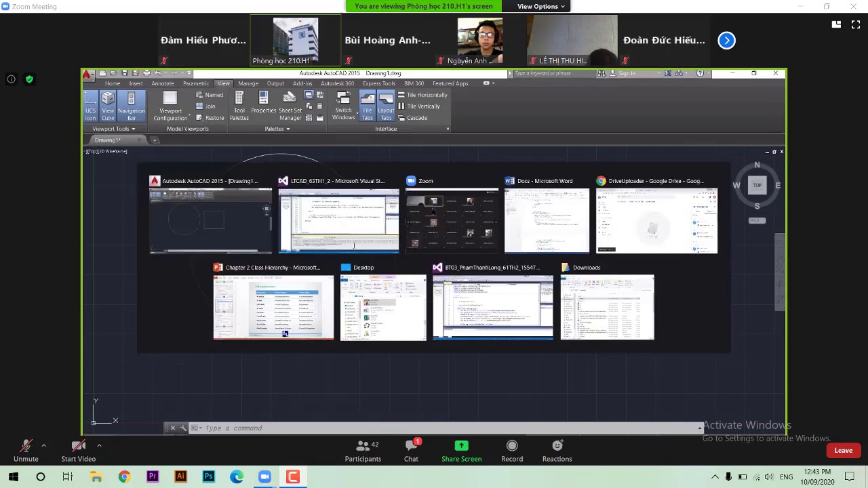Open Viewport Configuration dropdown
868x488 pixels.
170,106
